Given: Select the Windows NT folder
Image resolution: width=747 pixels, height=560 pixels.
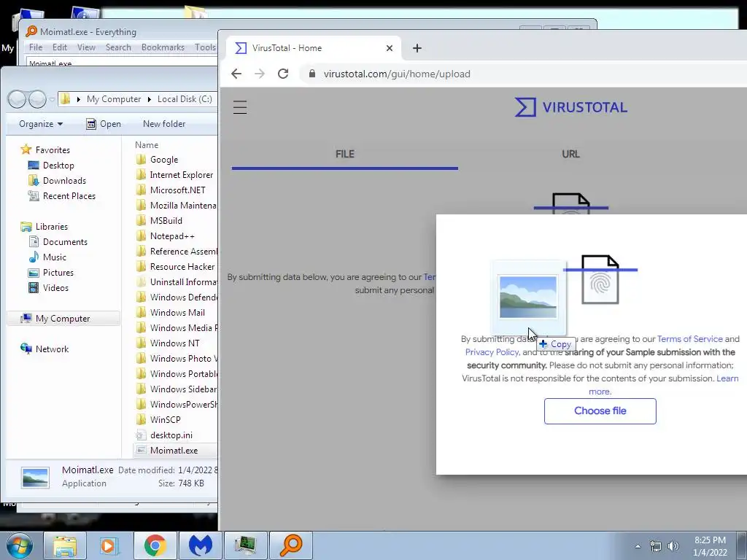Looking at the screenshot, I should click(x=168, y=343).
